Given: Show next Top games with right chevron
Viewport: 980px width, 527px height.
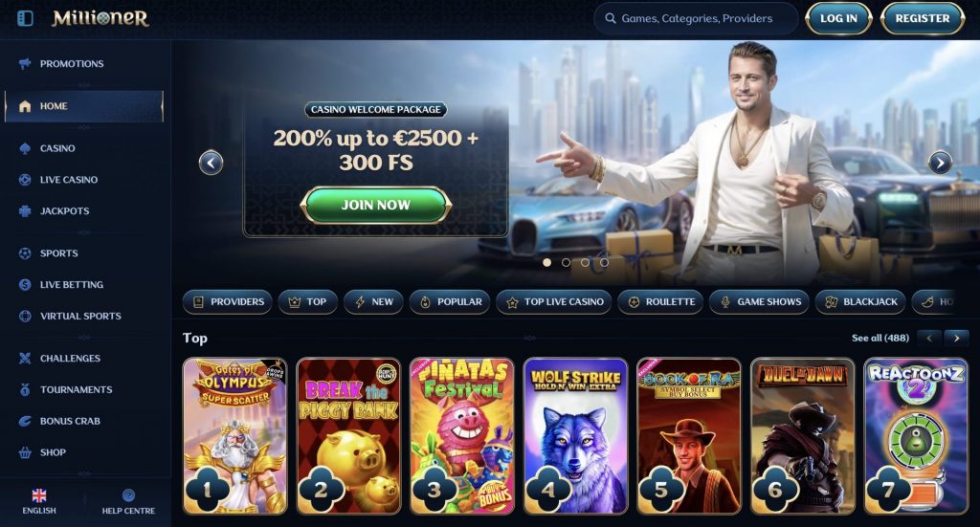Looking at the screenshot, I should click(956, 338).
